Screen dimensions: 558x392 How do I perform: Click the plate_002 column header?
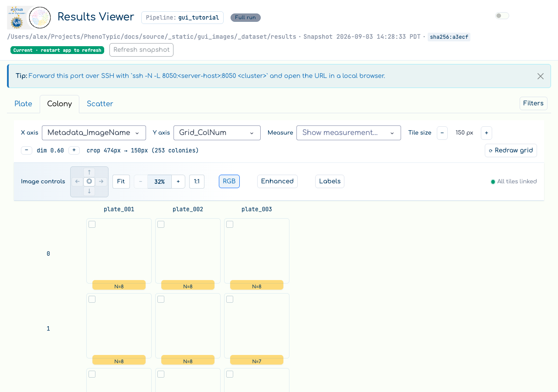tap(188, 210)
